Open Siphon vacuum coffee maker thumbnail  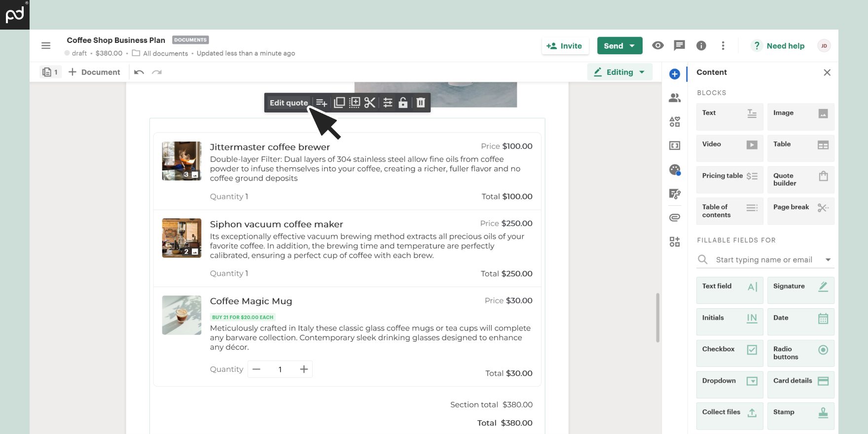(181, 238)
